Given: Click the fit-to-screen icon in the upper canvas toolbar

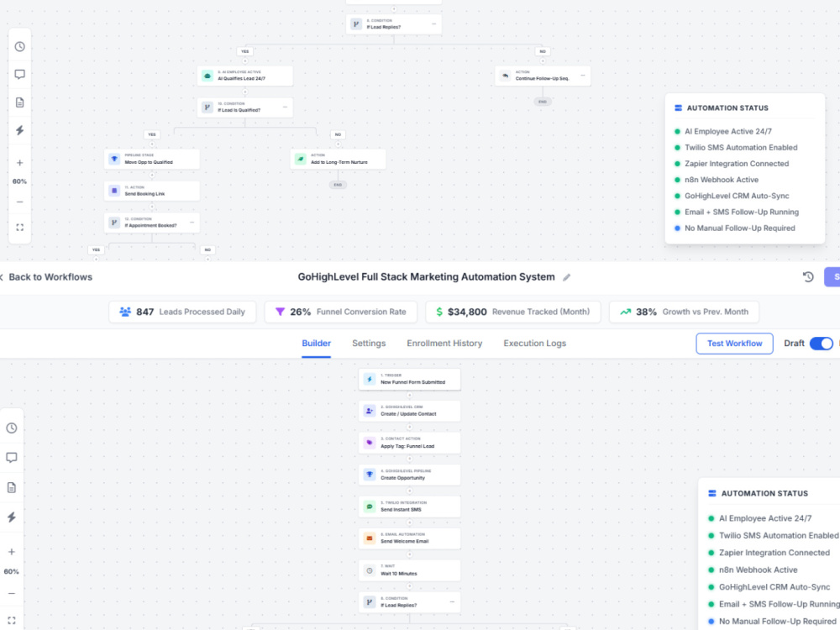Looking at the screenshot, I should point(20,228).
